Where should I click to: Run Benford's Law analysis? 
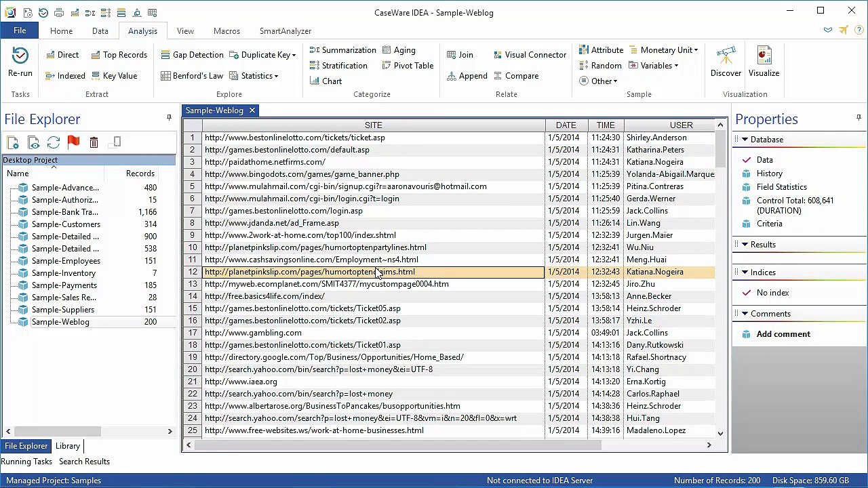click(192, 76)
